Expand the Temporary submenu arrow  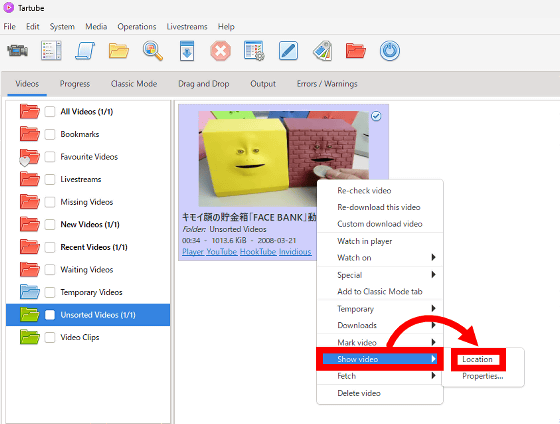(433, 308)
